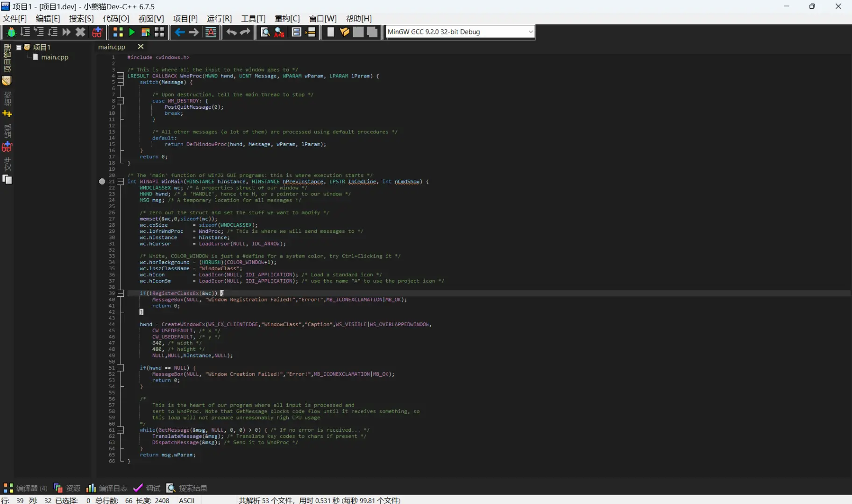Open the 调试 bottom panel tab
This screenshot has width=852, height=504.
[x=147, y=488]
